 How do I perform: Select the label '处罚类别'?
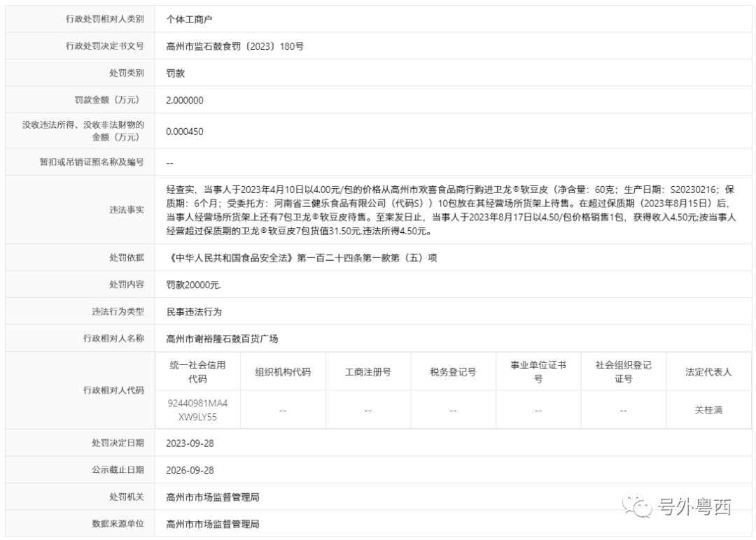tap(126, 73)
